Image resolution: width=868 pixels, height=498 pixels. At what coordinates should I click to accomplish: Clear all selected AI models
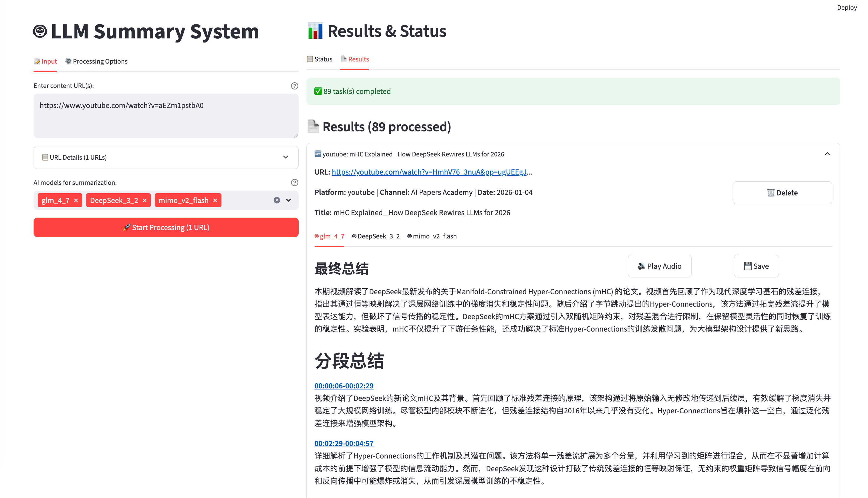coord(277,201)
